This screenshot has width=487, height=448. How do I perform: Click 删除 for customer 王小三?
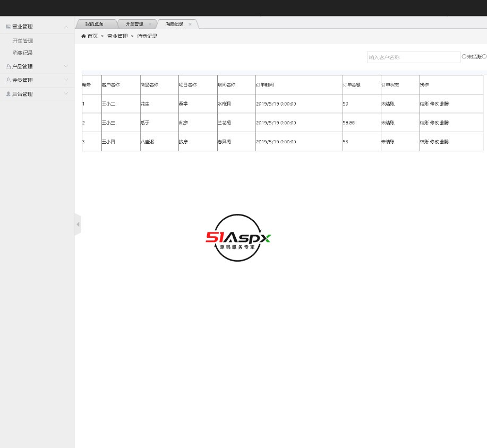coord(445,123)
